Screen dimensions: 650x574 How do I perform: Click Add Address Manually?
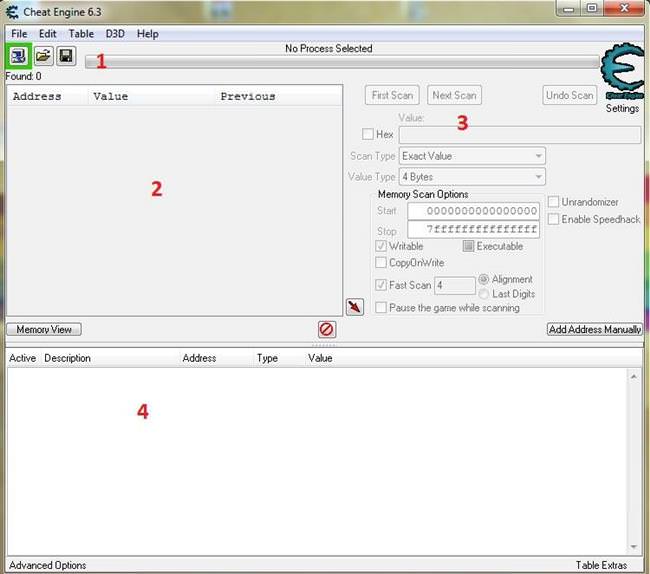[595, 329]
